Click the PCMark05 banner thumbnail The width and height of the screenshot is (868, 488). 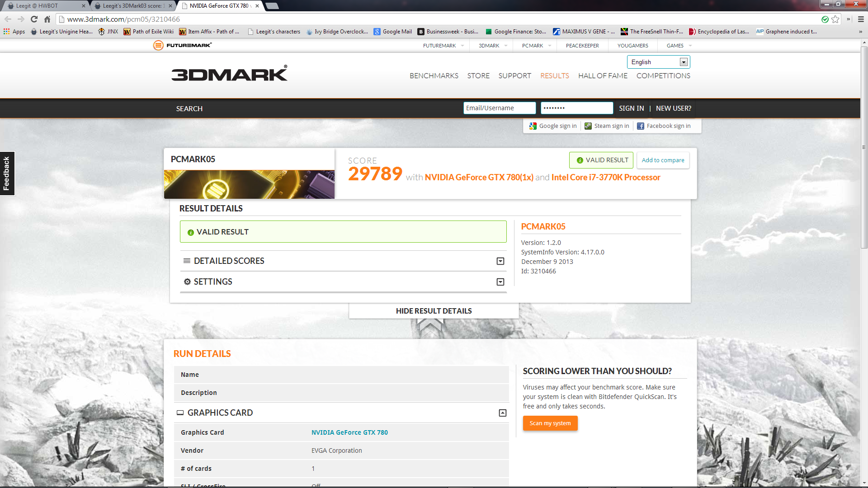[249, 184]
